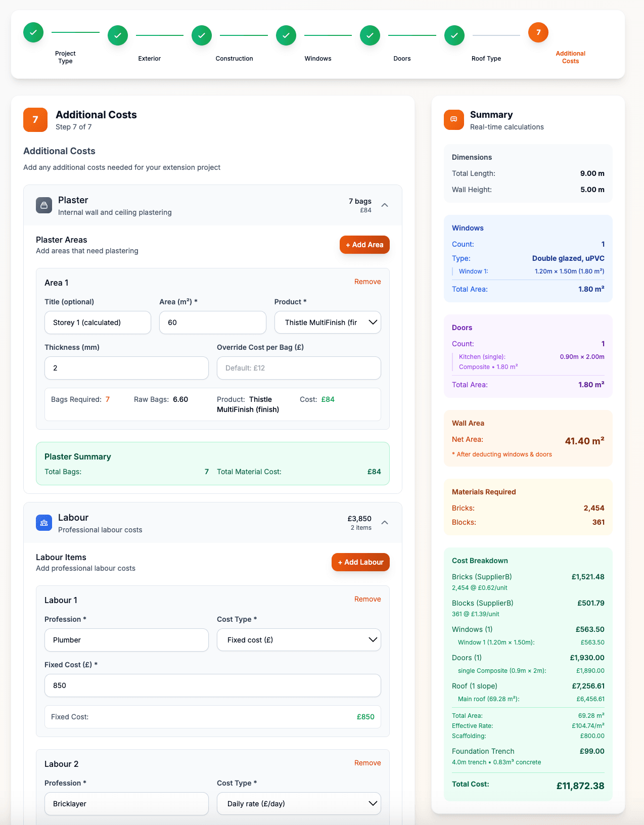Focus the Override Cost per Bag field

point(299,368)
